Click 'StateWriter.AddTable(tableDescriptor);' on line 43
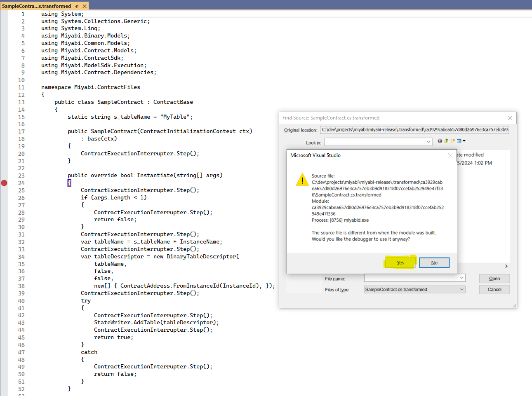The image size is (532, 396). coord(157,323)
